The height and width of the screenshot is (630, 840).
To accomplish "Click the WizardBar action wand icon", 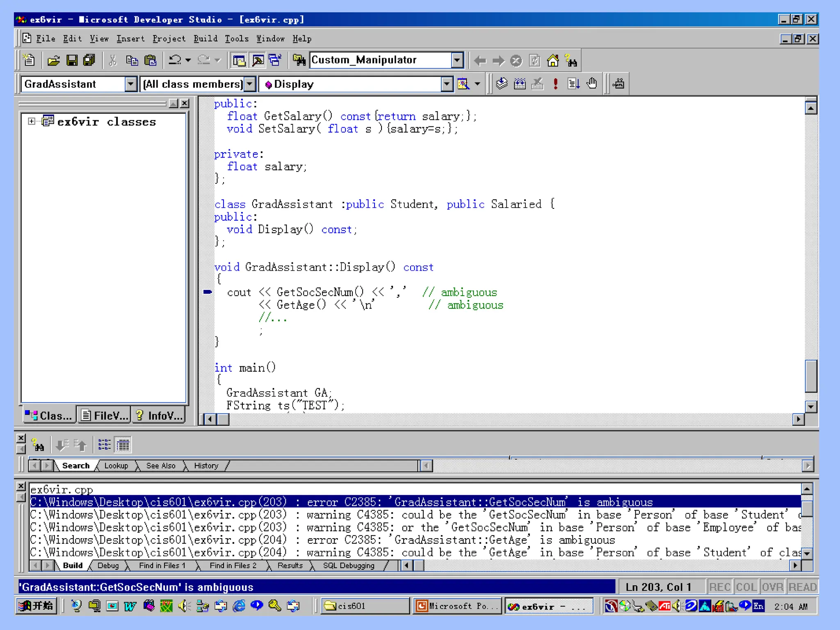I will (463, 84).
